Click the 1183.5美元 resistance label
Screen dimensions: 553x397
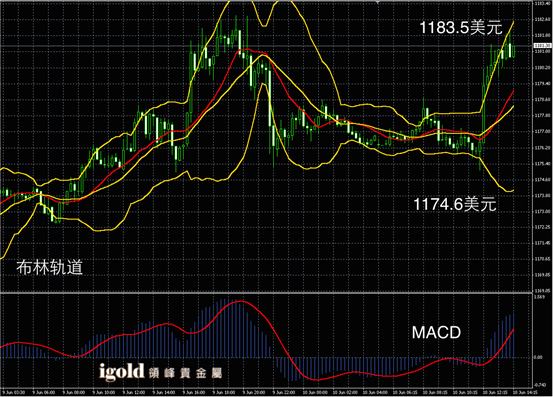point(461,28)
